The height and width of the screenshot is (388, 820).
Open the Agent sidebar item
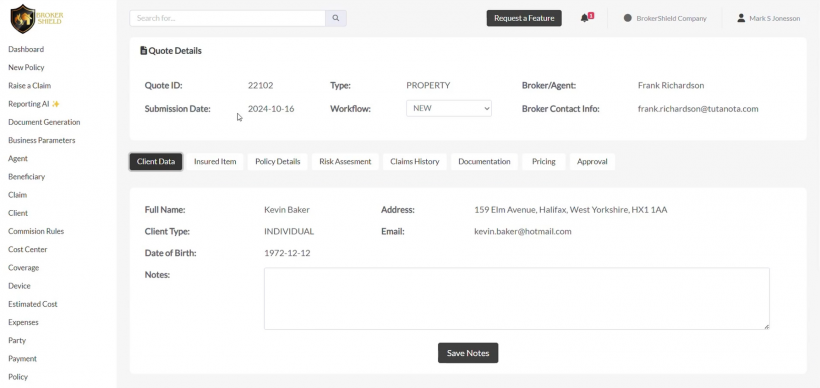(x=18, y=158)
